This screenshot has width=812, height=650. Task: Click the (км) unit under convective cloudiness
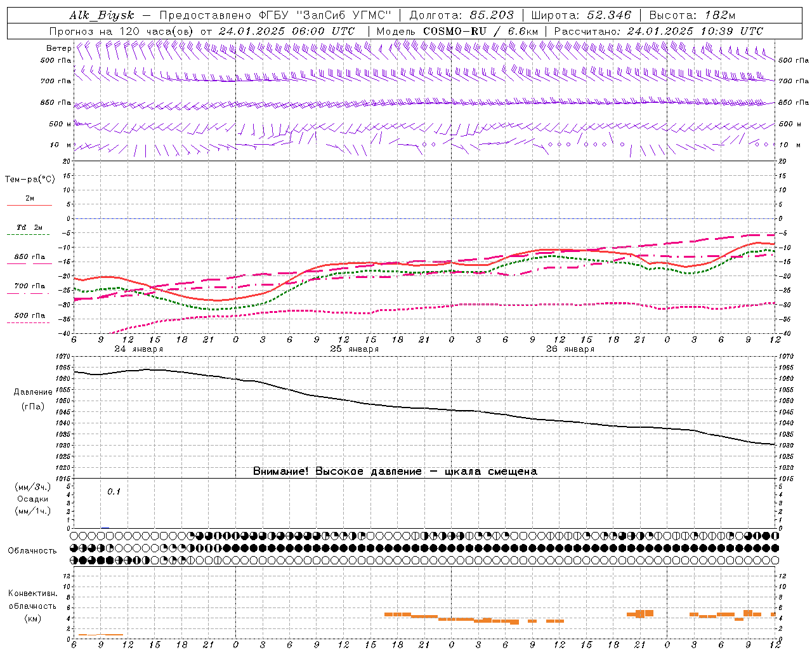click(x=33, y=618)
